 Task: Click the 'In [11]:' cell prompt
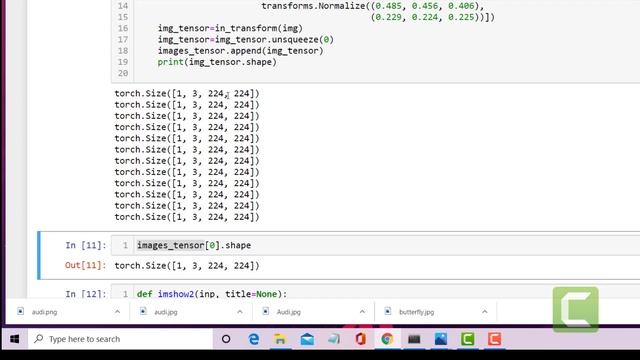(x=85, y=245)
